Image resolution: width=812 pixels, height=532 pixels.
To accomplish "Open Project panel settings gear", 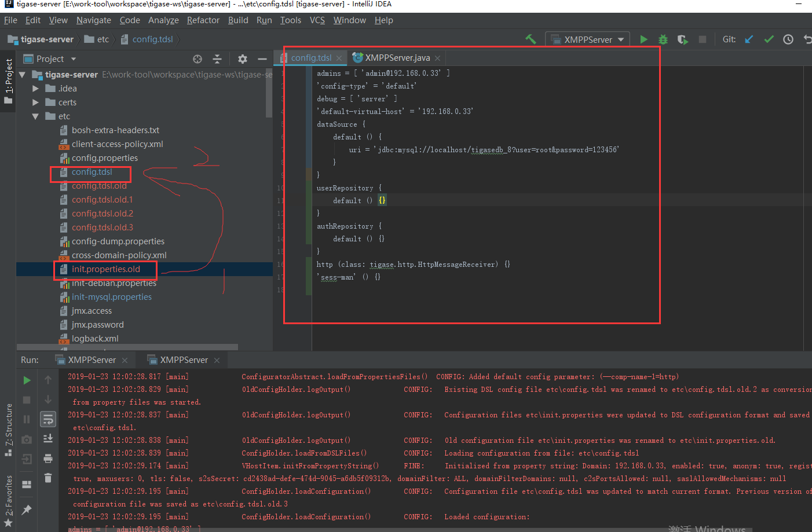I will point(243,59).
